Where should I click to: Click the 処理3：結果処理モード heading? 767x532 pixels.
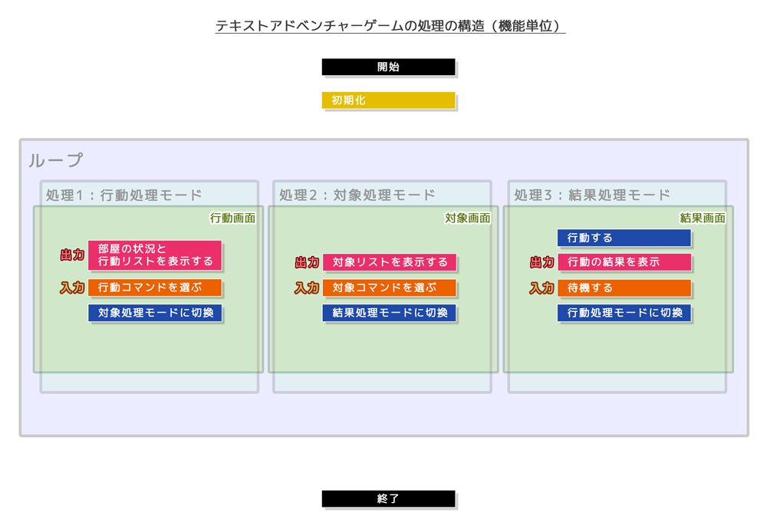pos(592,195)
